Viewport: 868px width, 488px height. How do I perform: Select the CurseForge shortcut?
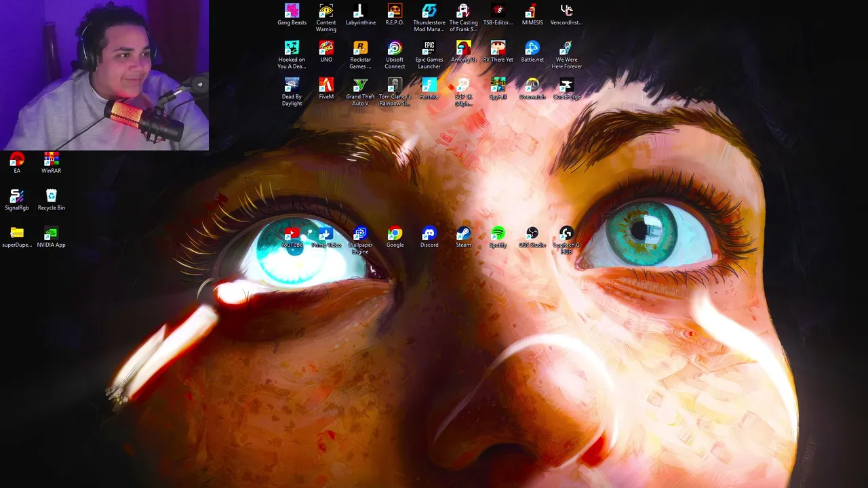pyautogui.click(x=566, y=89)
